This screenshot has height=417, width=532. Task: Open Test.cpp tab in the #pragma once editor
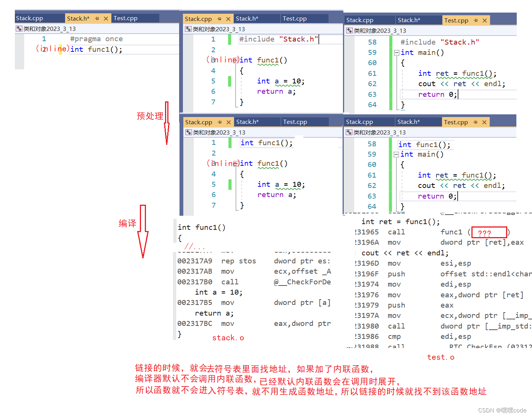[x=126, y=18]
